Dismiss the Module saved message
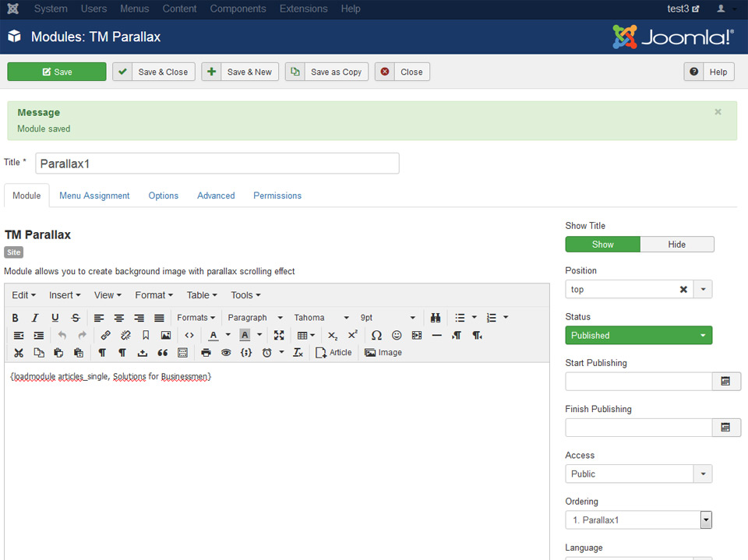748x560 pixels. [718, 112]
